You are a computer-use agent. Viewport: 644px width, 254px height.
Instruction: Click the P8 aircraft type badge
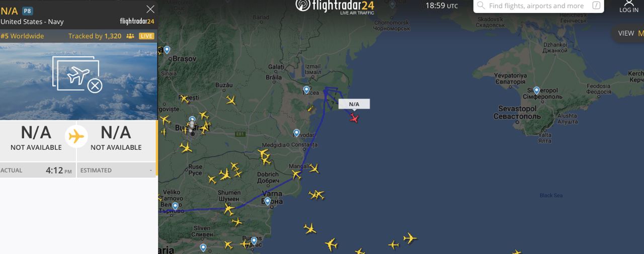click(28, 11)
